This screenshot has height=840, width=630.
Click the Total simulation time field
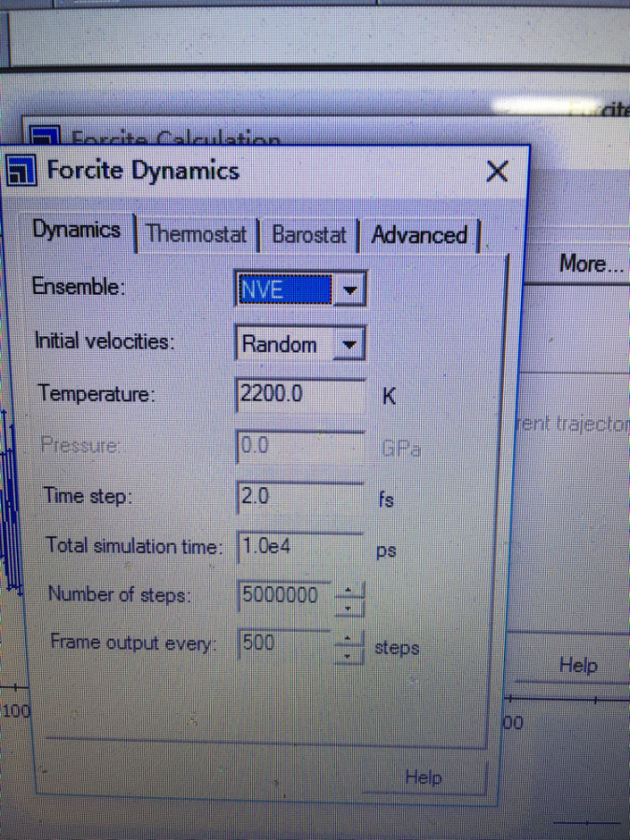(300, 546)
